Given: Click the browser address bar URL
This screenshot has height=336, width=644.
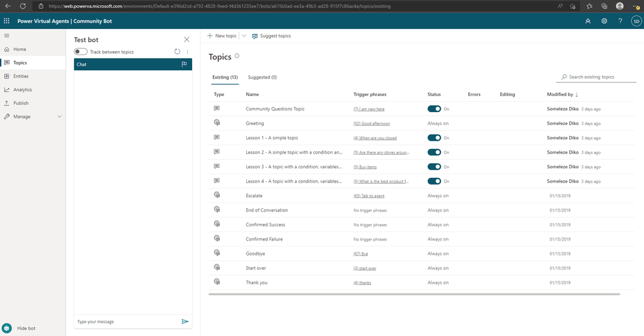Looking at the screenshot, I should click(x=219, y=6).
